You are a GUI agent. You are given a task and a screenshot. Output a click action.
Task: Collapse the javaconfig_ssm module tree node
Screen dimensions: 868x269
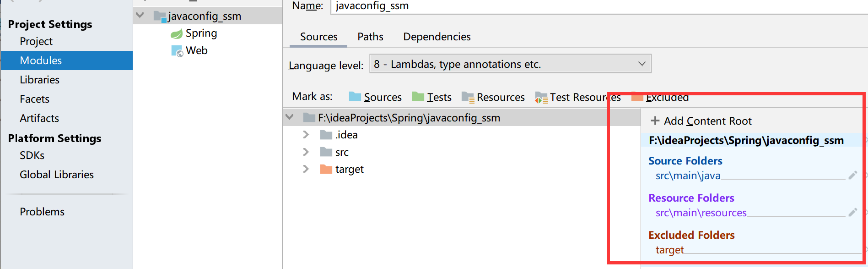tap(140, 16)
